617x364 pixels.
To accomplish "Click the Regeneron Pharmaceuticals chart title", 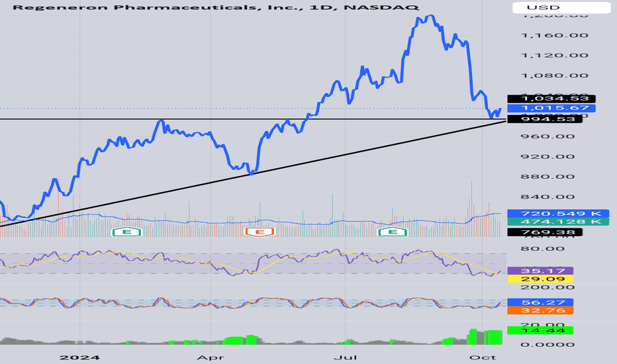I will coord(216,7).
